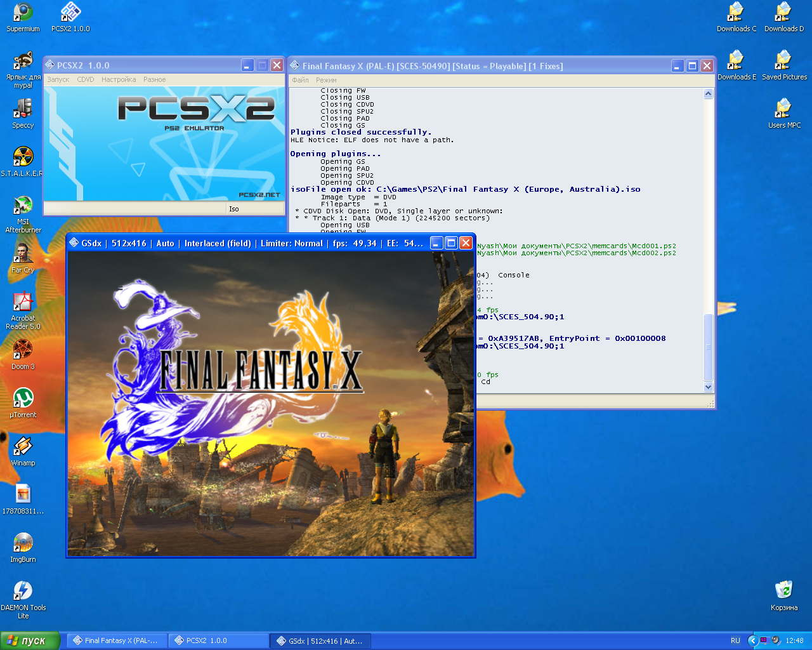Select the Downloads D folder shortcut
The width and height of the screenshot is (812, 650).
pos(784,17)
